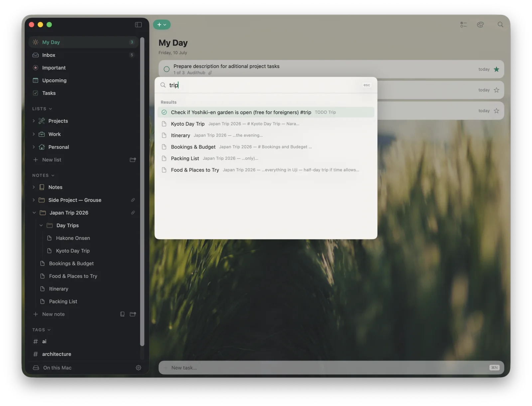Open the view options list icon
The width and height of the screenshot is (532, 406).
click(464, 25)
